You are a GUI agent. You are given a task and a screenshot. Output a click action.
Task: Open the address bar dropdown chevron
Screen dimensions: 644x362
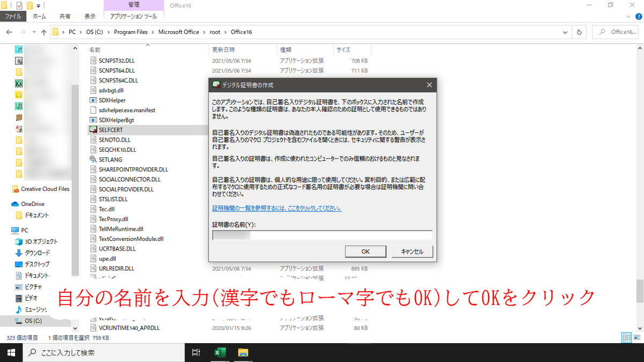(565, 32)
